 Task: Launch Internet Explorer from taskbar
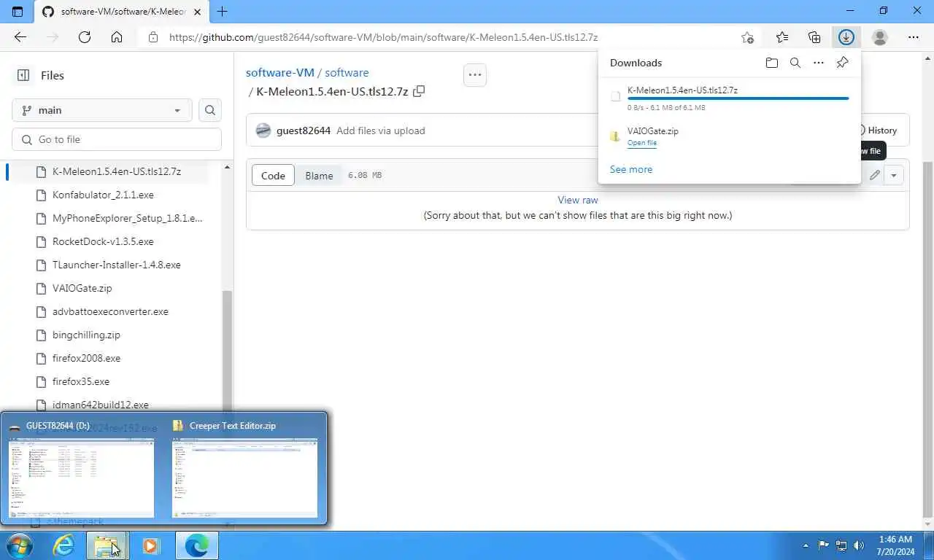(x=63, y=545)
